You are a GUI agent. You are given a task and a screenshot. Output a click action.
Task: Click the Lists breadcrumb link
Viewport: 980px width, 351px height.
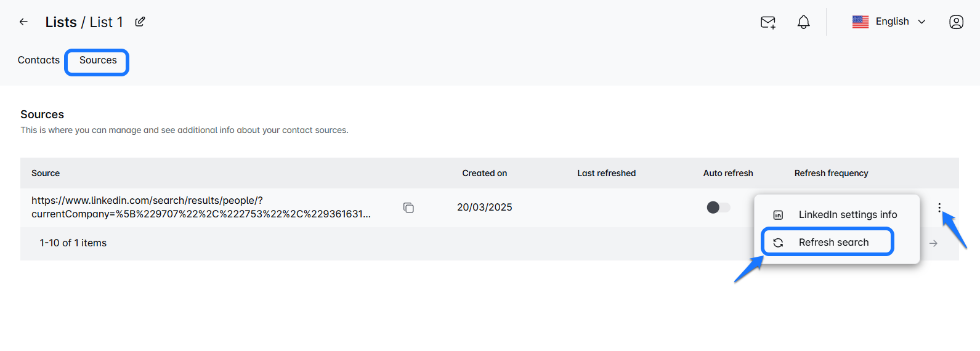point(61,22)
